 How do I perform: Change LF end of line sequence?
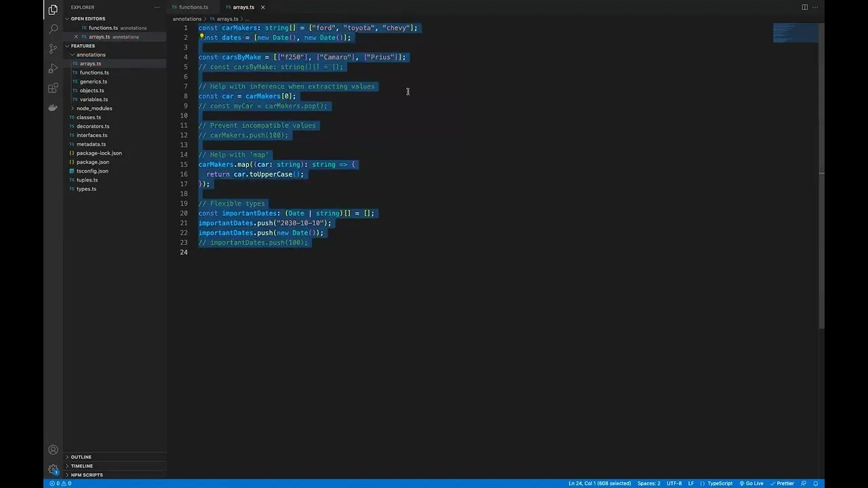click(x=691, y=483)
